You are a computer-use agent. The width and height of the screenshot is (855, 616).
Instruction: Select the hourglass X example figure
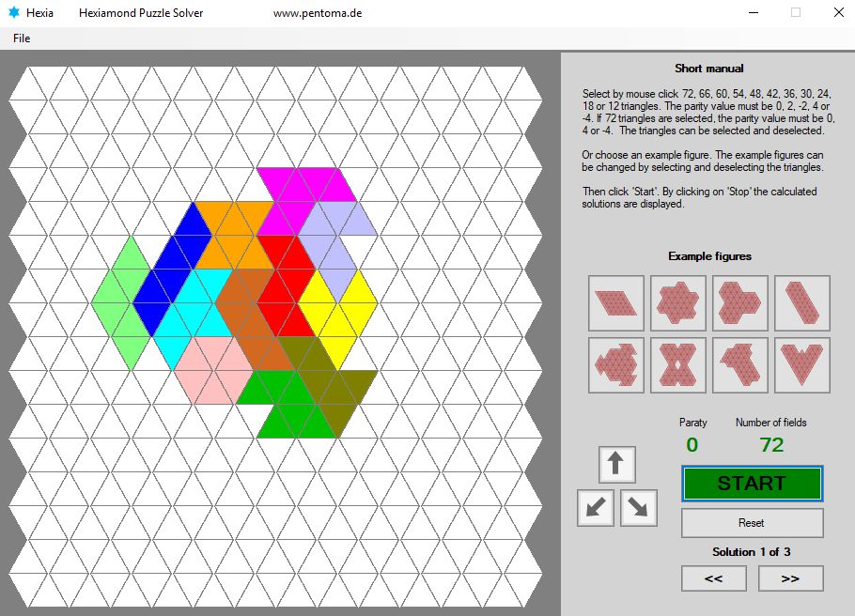tap(677, 365)
